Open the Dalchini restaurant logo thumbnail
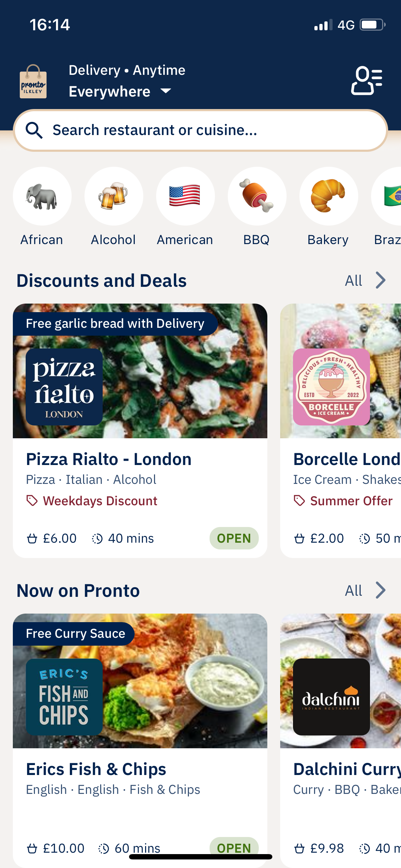 pyautogui.click(x=331, y=697)
